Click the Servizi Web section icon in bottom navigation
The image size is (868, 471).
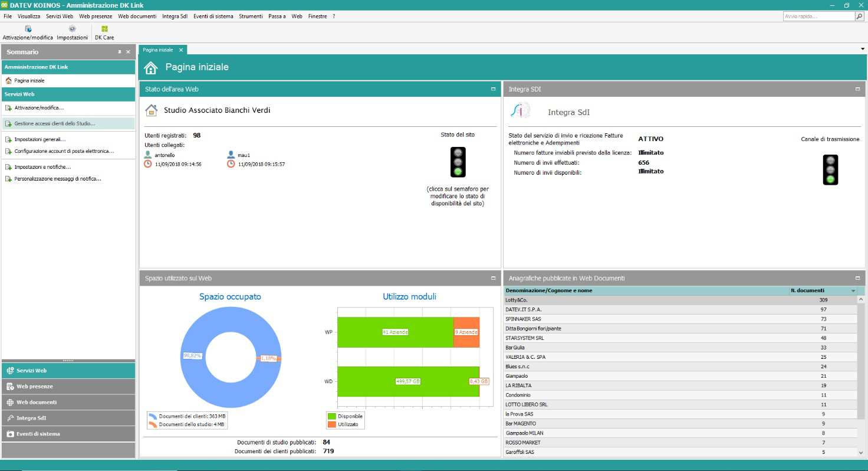(x=11, y=371)
